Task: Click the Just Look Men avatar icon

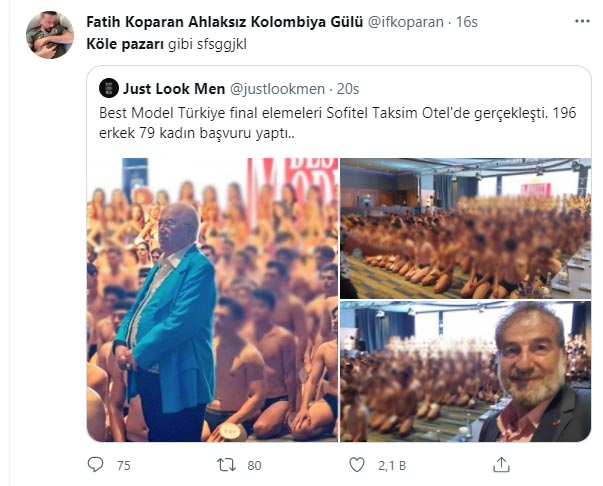Action: coord(108,88)
